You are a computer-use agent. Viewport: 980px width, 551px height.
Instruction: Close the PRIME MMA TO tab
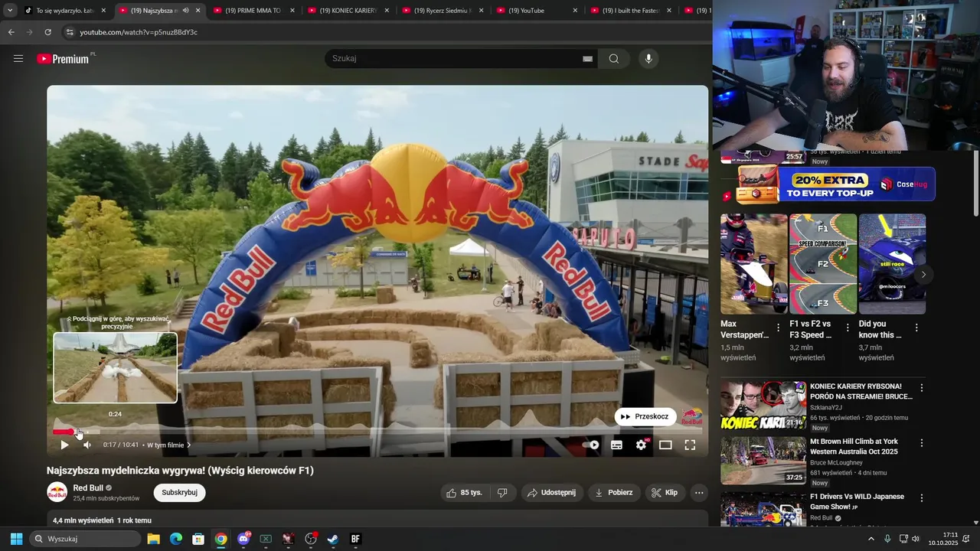(292, 11)
